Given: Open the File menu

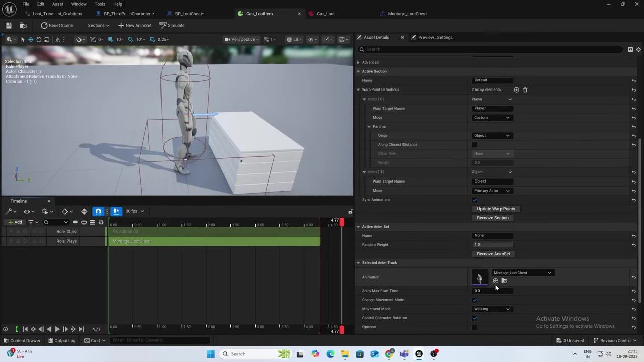Looking at the screenshot, I should [25, 4].
